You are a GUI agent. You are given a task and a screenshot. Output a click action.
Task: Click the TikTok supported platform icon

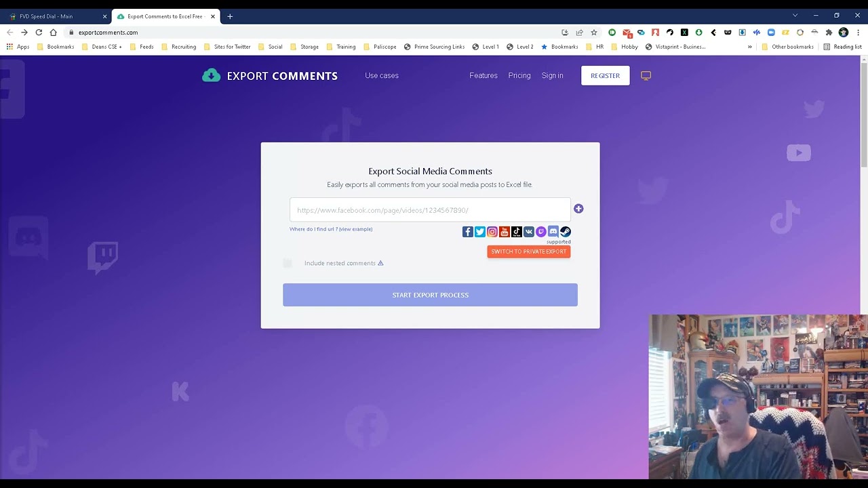(517, 232)
